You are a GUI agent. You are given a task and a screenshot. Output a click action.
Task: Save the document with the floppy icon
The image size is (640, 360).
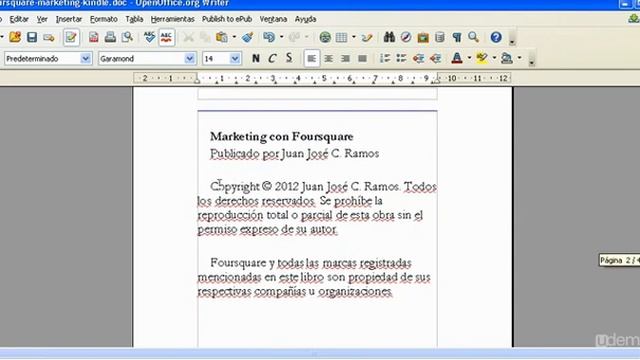[32, 37]
